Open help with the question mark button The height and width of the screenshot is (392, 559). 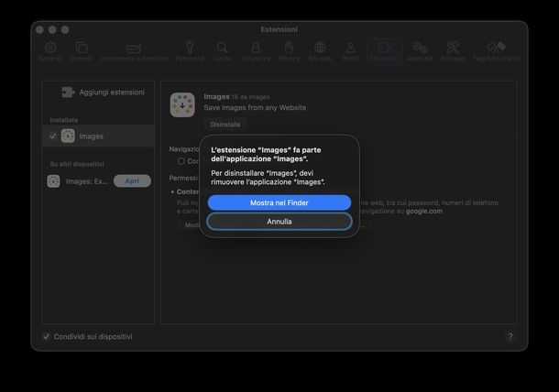510,337
